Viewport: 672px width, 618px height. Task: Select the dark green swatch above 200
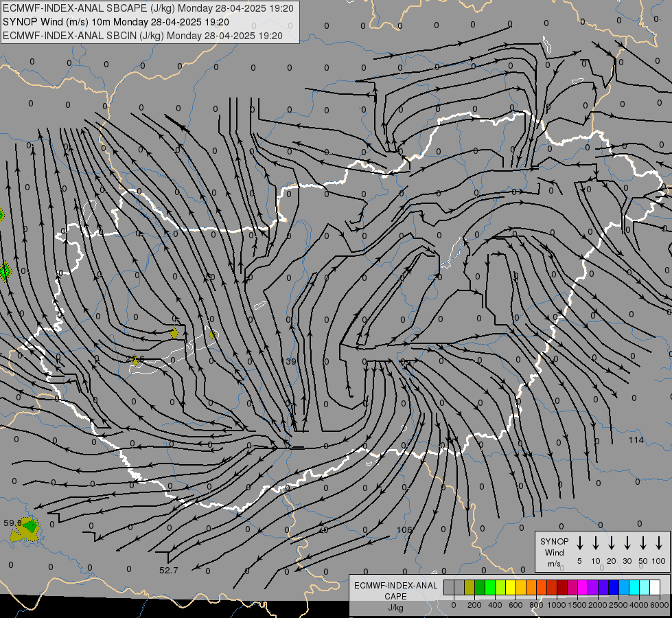pyautogui.click(x=480, y=587)
